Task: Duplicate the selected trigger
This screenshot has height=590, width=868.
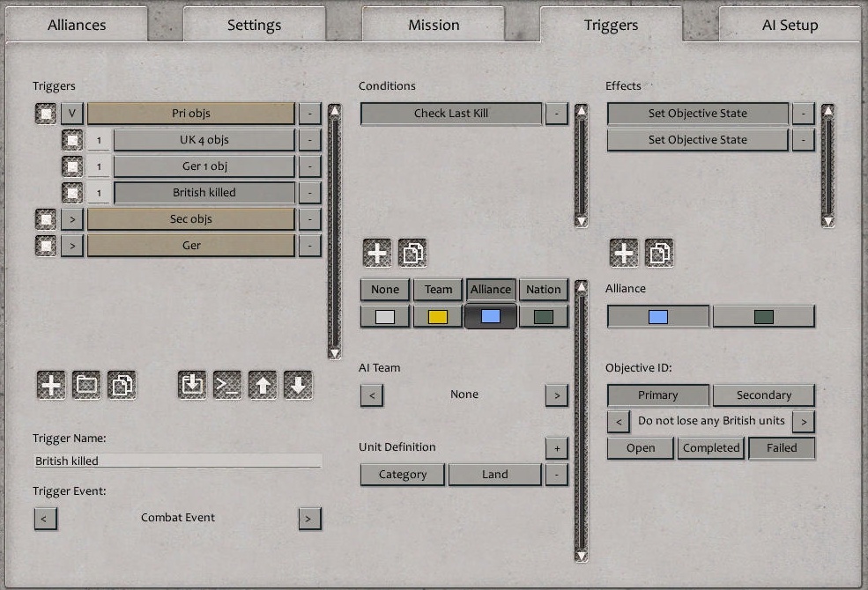Action: (x=122, y=385)
